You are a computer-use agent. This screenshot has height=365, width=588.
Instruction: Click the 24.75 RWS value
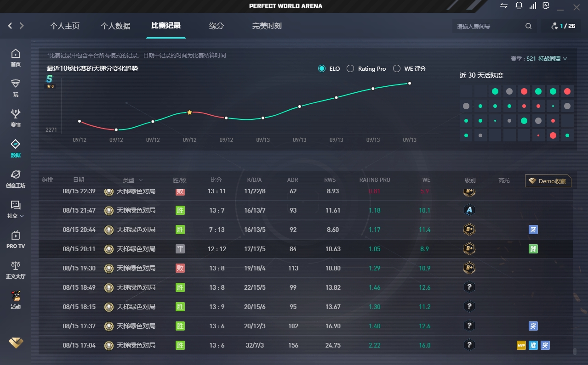coord(333,345)
